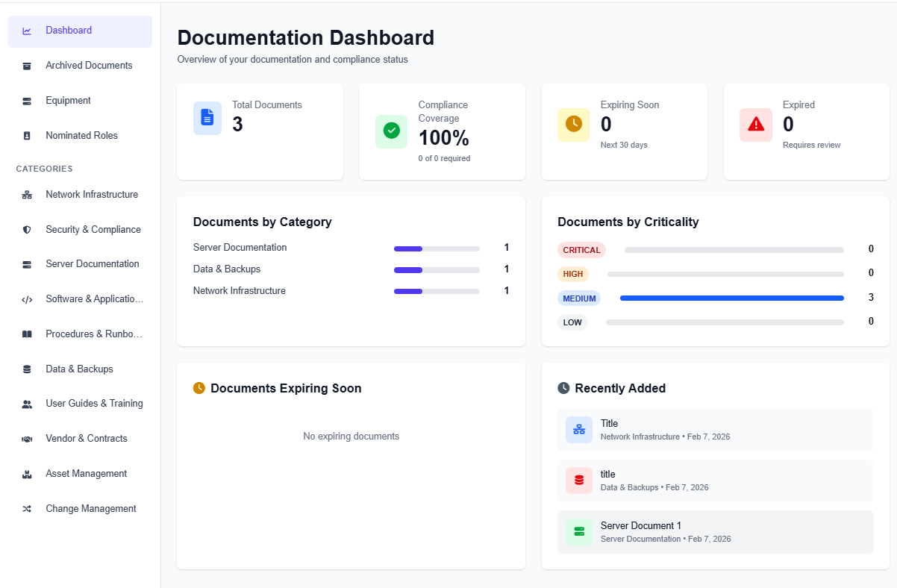Click the Data & Backups database icon
Screen dimensions: 897x588
coord(27,369)
